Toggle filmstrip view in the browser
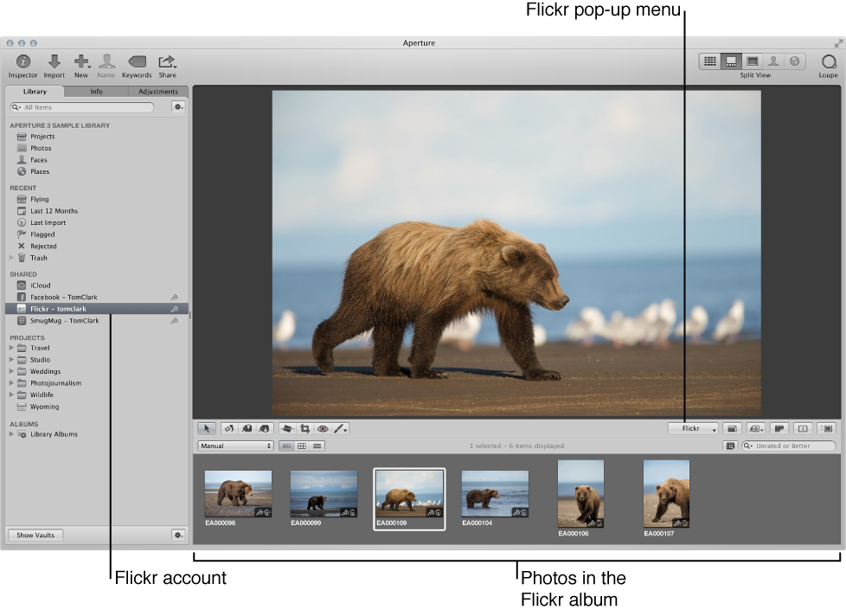Screen dimensions: 846x616 coord(286,446)
